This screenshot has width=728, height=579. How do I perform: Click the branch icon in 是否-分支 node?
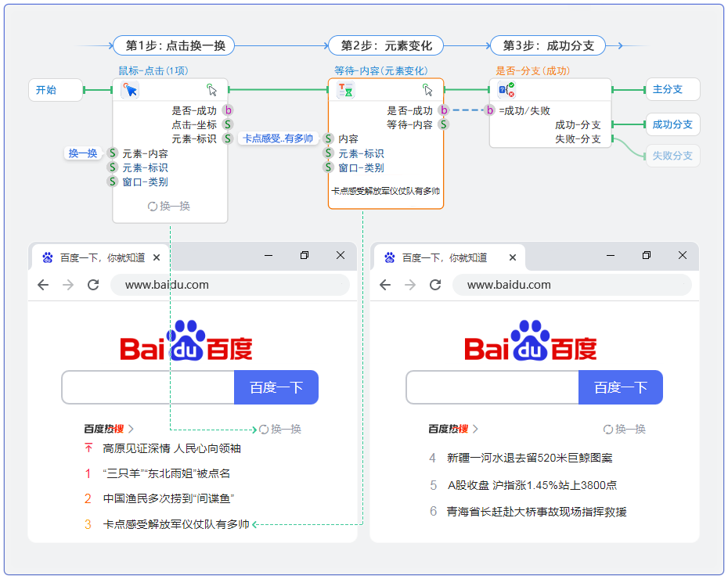tap(506, 90)
